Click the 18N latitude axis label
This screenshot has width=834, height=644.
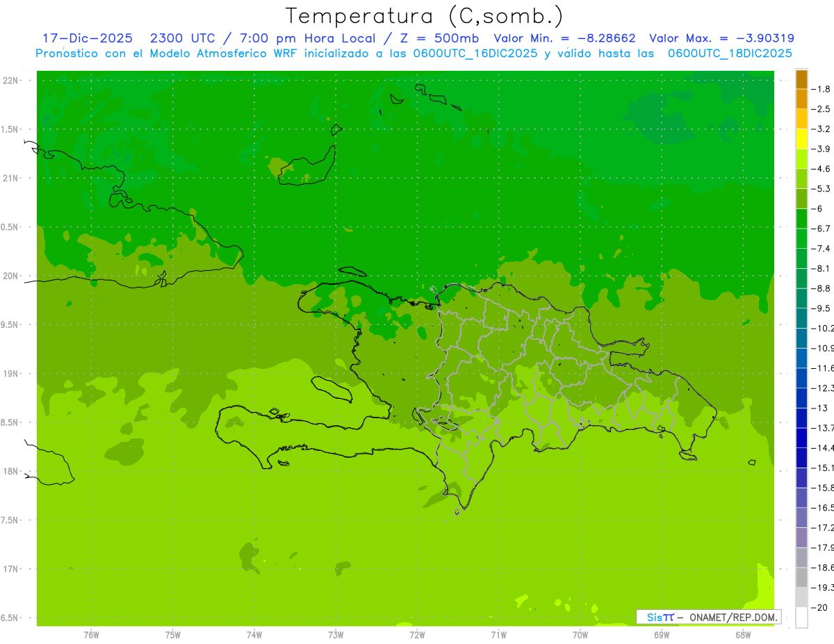click(x=10, y=471)
